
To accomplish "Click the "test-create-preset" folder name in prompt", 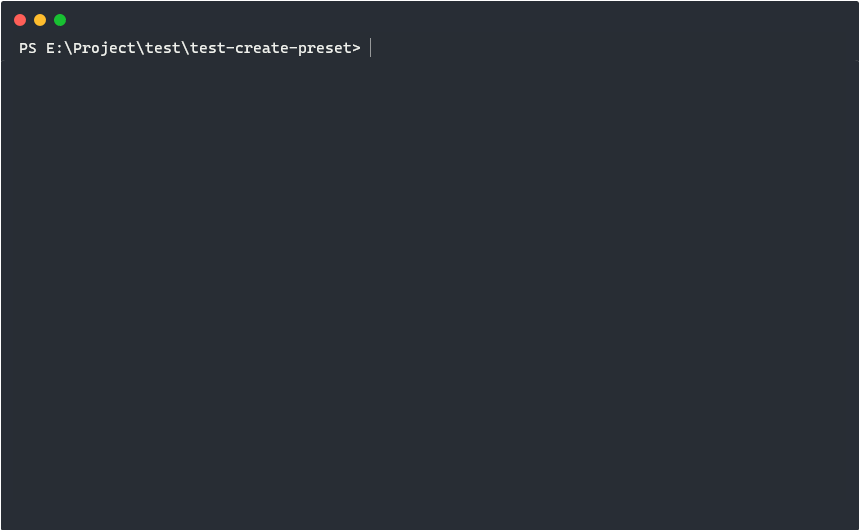I will click(271, 48).
